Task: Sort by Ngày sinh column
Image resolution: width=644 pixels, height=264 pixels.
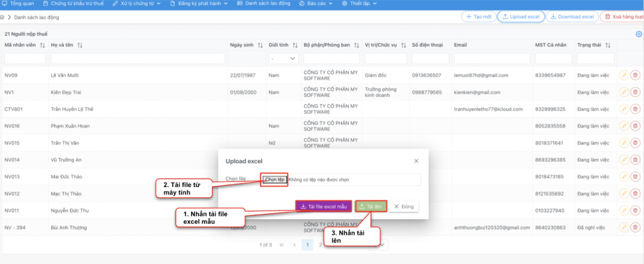Action: (260, 45)
